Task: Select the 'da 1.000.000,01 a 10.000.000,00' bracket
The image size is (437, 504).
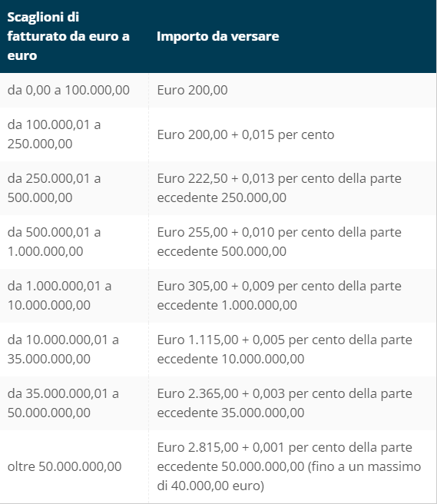Action: click(x=74, y=296)
